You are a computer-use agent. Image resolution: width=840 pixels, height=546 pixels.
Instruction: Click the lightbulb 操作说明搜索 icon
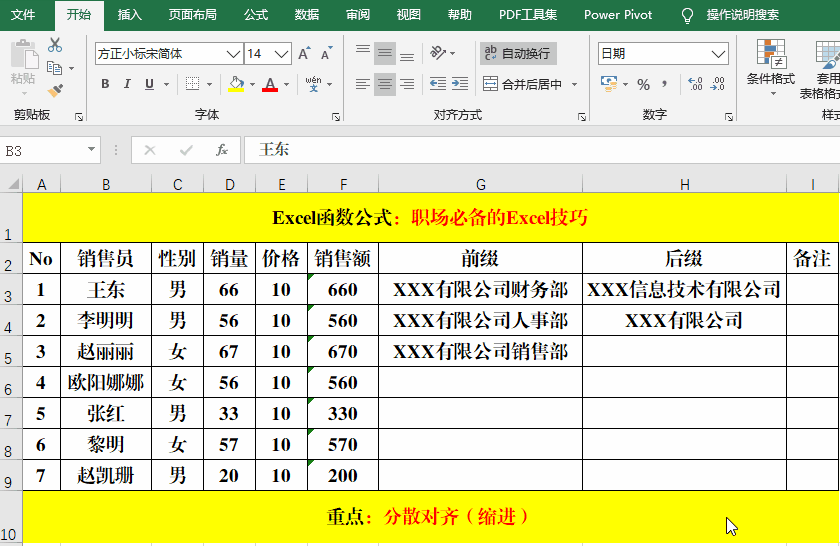[x=687, y=15]
